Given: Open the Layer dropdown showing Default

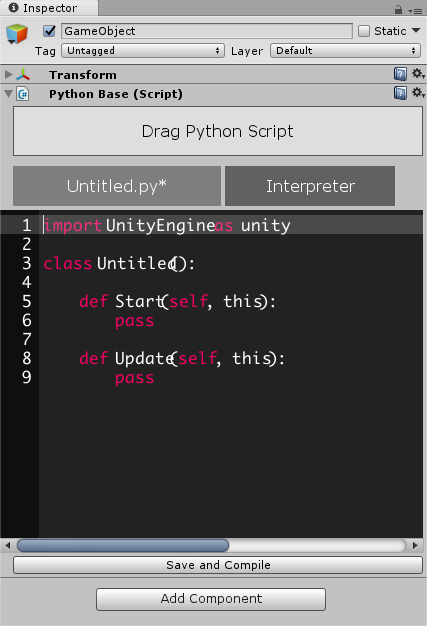Looking at the screenshot, I should click(345, 51).
